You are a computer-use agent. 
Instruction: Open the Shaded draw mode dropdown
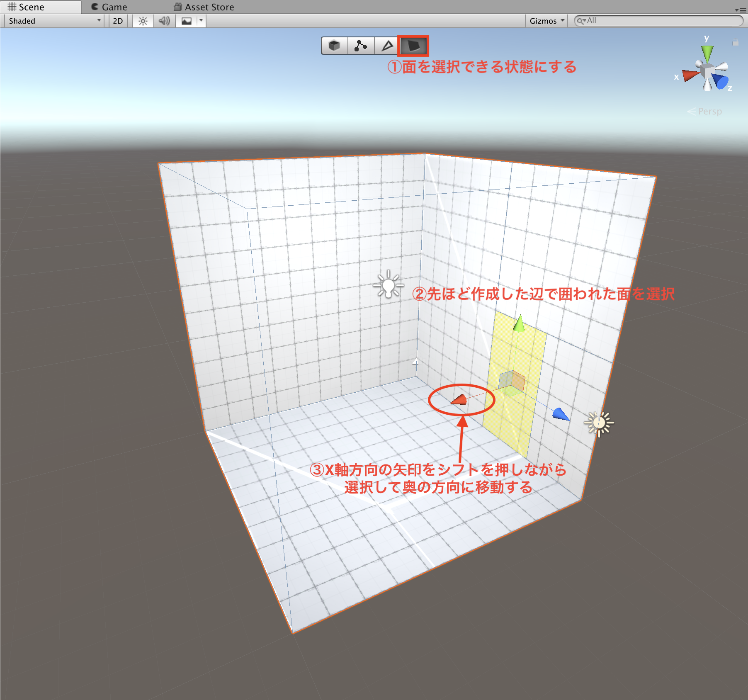(54, 21)
